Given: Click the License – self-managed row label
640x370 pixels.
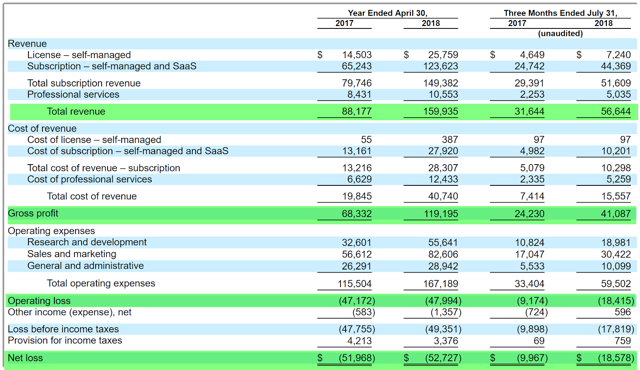Looking at the screenshot, I should [x=79, y=55].
